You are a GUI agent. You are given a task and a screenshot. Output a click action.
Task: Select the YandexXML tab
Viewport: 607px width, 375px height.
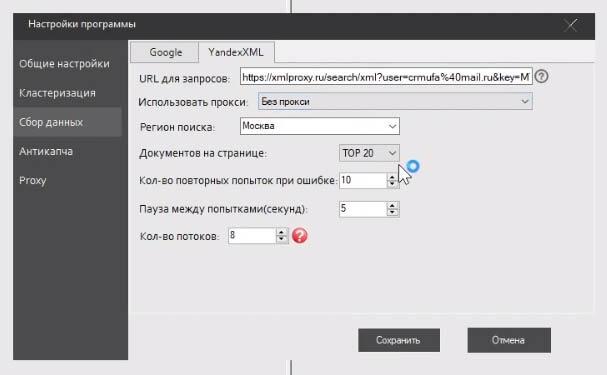pyautogui.click(x=236, y=52)
